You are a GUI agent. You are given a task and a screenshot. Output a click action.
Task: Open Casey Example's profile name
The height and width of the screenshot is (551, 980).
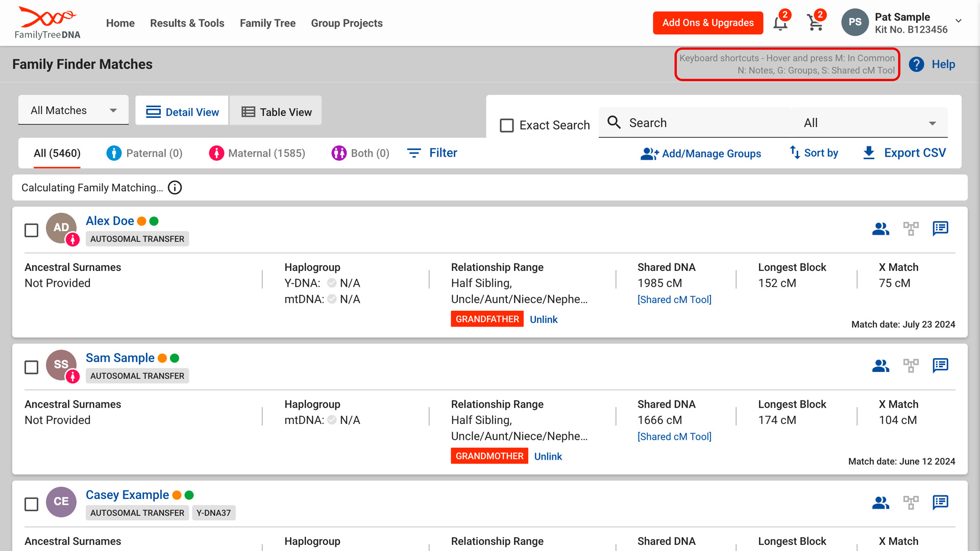tap(127, 495)
